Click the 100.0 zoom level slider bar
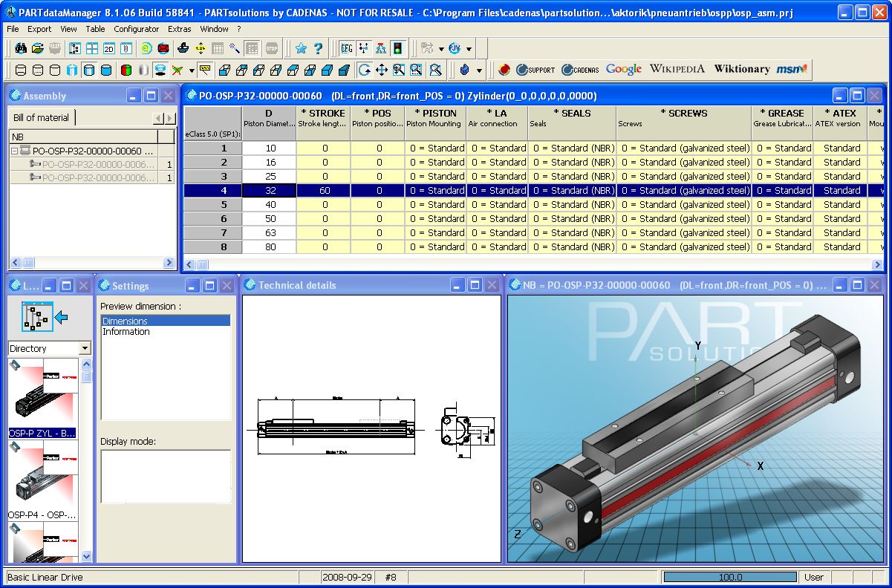Image resolution: width=892 pixels, height=588 pixels. click(x=732, y=577)
